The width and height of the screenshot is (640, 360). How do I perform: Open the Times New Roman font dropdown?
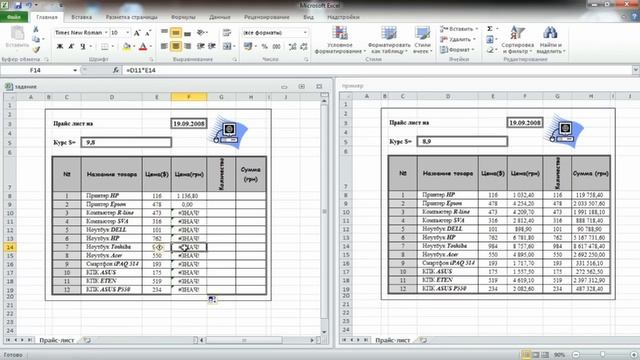(106, 33)
